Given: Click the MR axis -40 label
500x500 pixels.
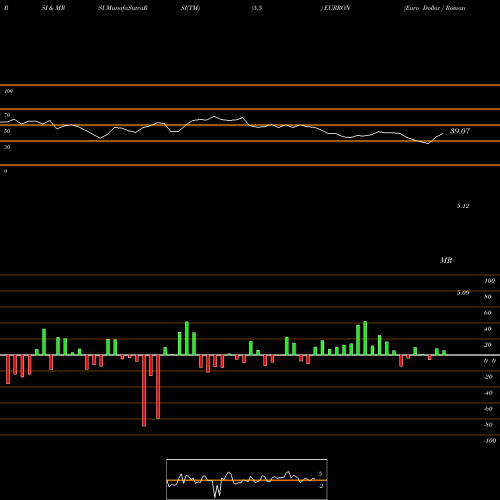Looking at the screenshot, I should (488, 393).
